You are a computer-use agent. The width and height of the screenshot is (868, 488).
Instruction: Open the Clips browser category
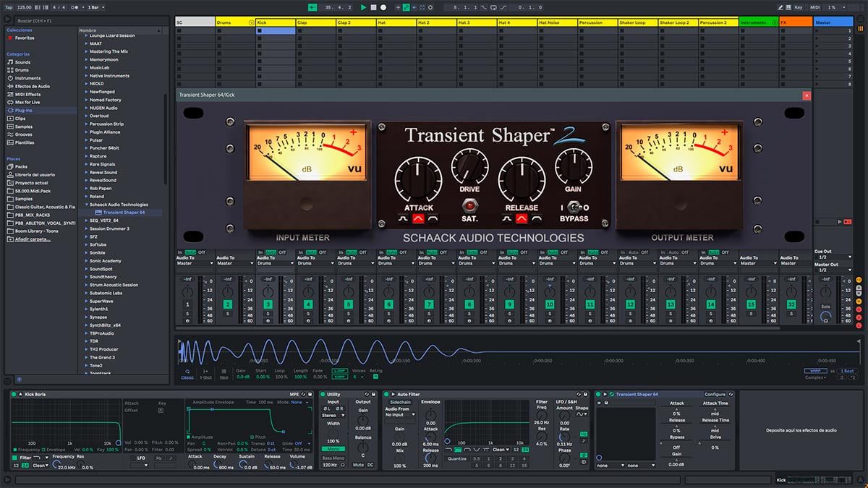click(20, 118)
